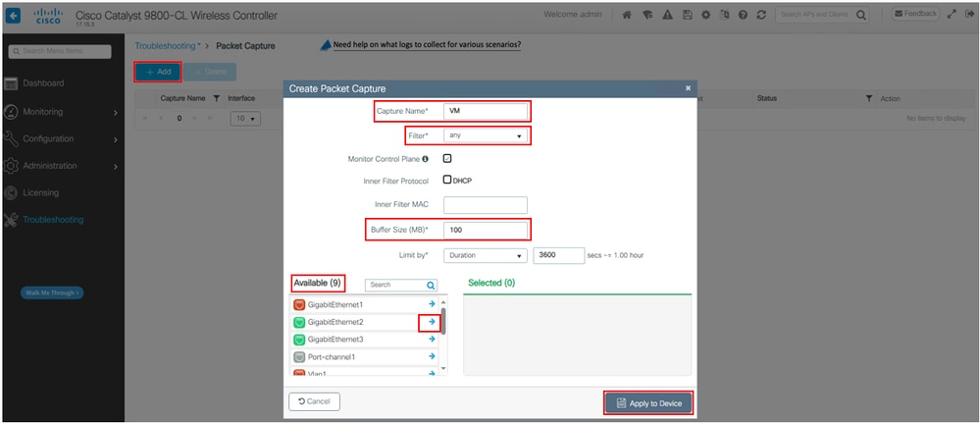This screenshot has width=980, height=423.
Task: Click the Configuration wrench icon in sidebar
Action: click(11, 138)
